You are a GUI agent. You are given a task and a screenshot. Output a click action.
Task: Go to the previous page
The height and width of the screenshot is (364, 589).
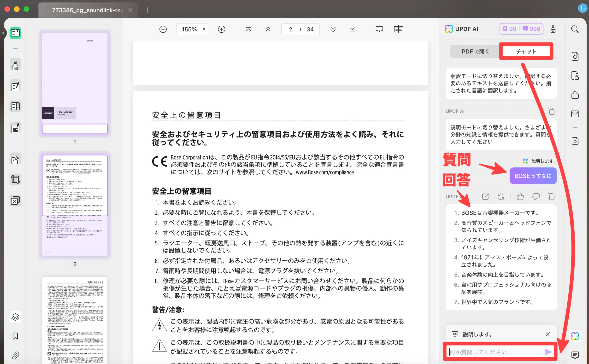pyautogui.click(x=268, y=29)
